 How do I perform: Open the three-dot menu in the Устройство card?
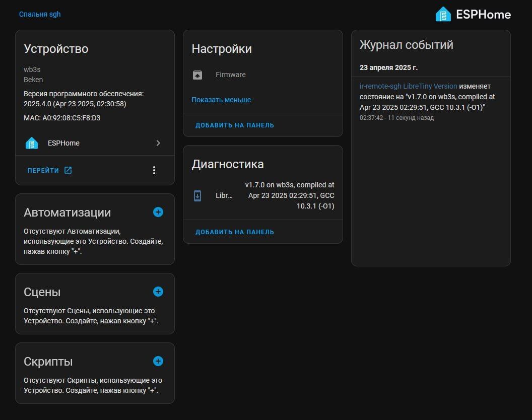pyautogui.click(x=154, y=170)
